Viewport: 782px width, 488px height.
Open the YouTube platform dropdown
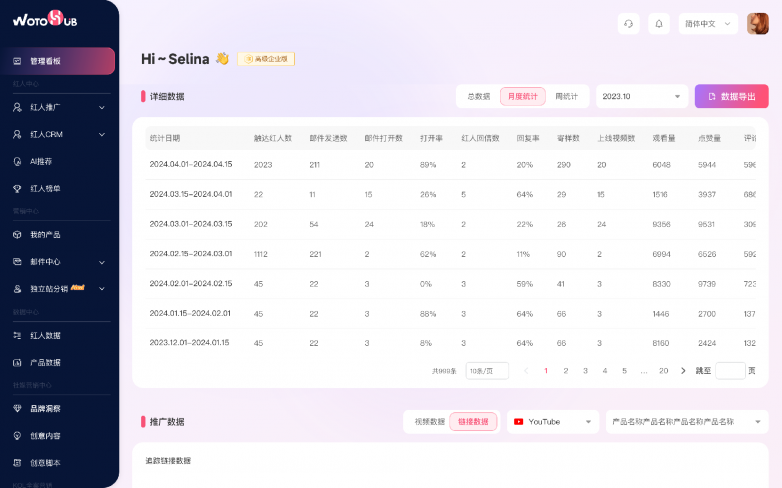click(x=553, y=422)
